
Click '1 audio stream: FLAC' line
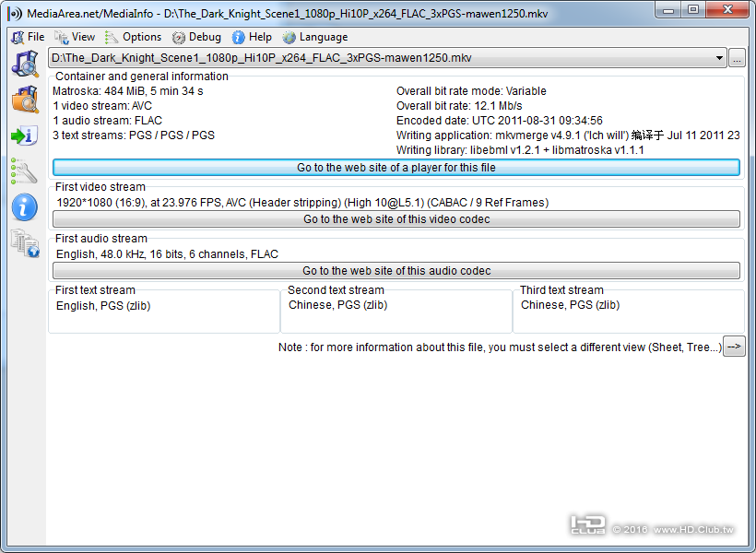pos(108,121)
